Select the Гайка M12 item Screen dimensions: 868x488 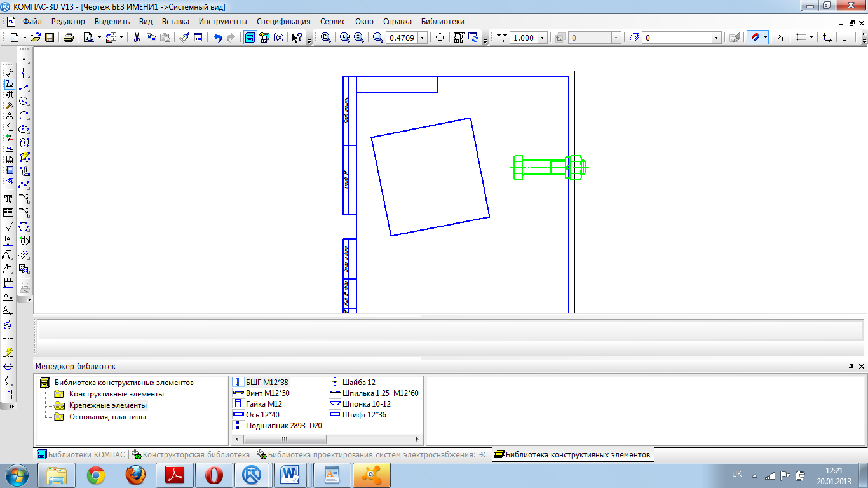tap(264, 404)
